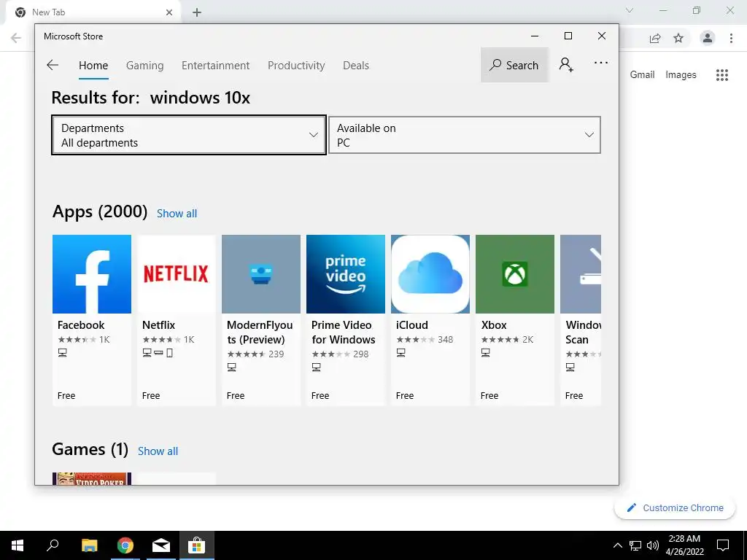Screen dimensions: 747x560
Task: Open the Action Center notifications icon
Action: [x=723, y=545]
